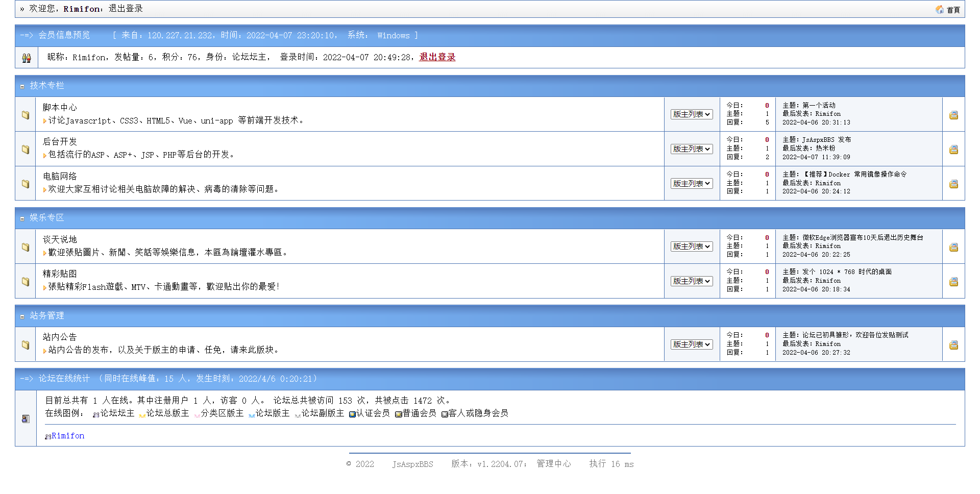Open 版主列表 dropdown for 站内公告
The image size is (980, 494).
(x=692, y=344)
